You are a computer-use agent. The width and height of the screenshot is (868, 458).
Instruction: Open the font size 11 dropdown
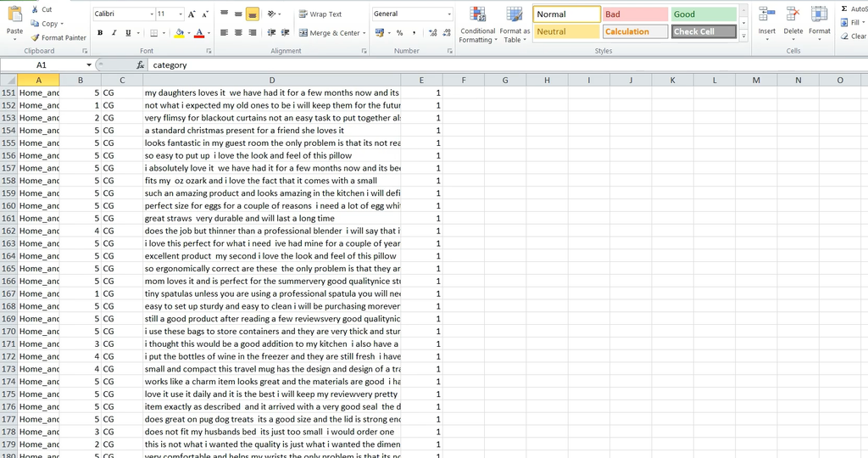tap(181, 14)
